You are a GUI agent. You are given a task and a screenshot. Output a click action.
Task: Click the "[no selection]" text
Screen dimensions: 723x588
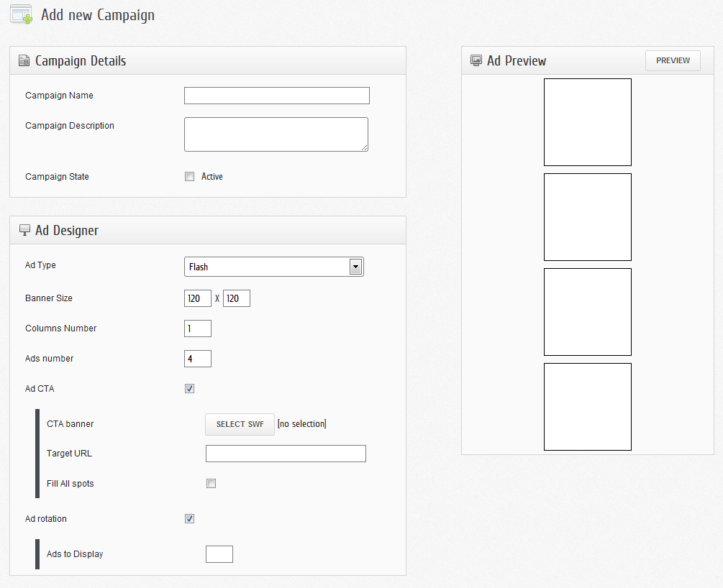pos(302,424)
